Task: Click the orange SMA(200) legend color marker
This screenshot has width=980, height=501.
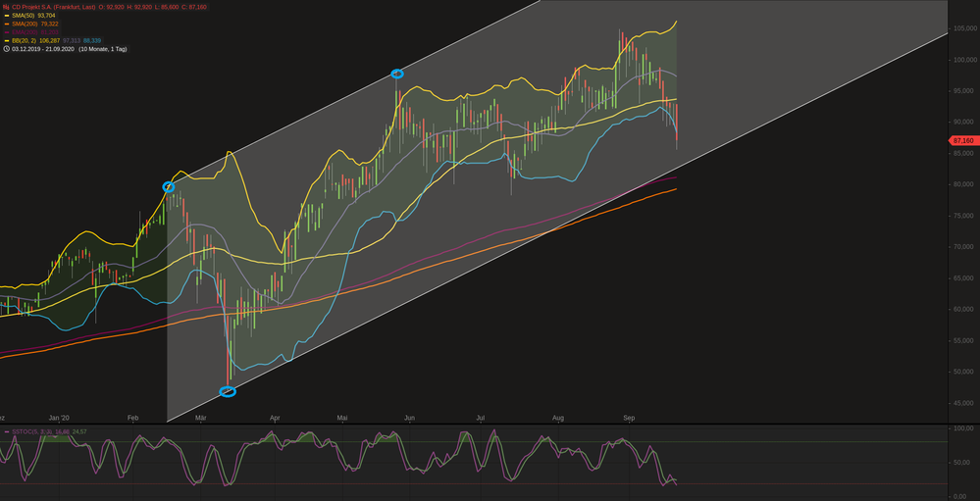Action: point(6,24)
